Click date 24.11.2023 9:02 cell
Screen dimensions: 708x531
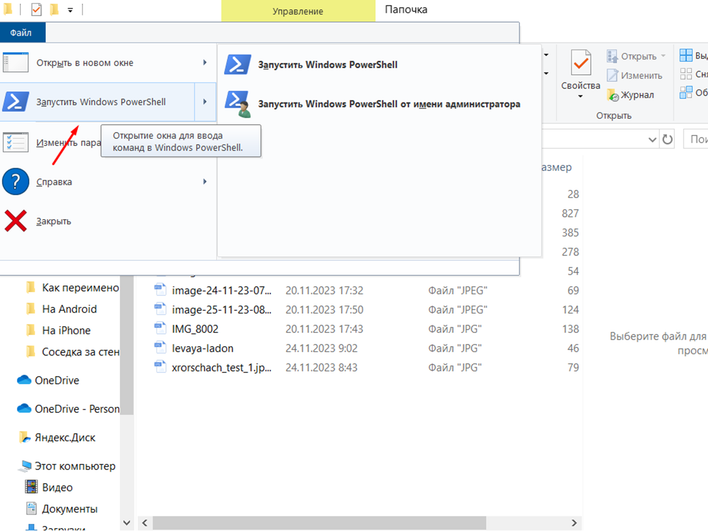click(321, 349)
